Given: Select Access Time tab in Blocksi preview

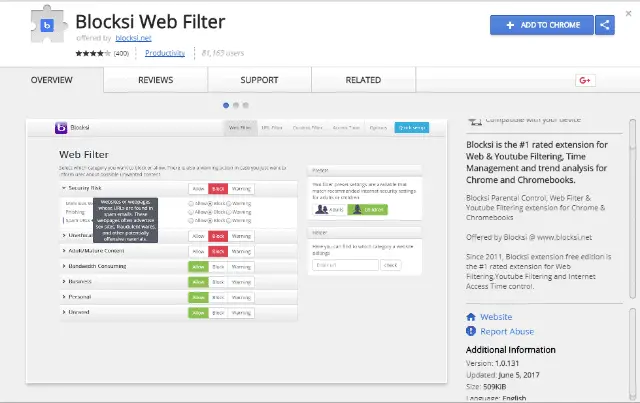Looking at the screenshot, I should coord(346,128).
